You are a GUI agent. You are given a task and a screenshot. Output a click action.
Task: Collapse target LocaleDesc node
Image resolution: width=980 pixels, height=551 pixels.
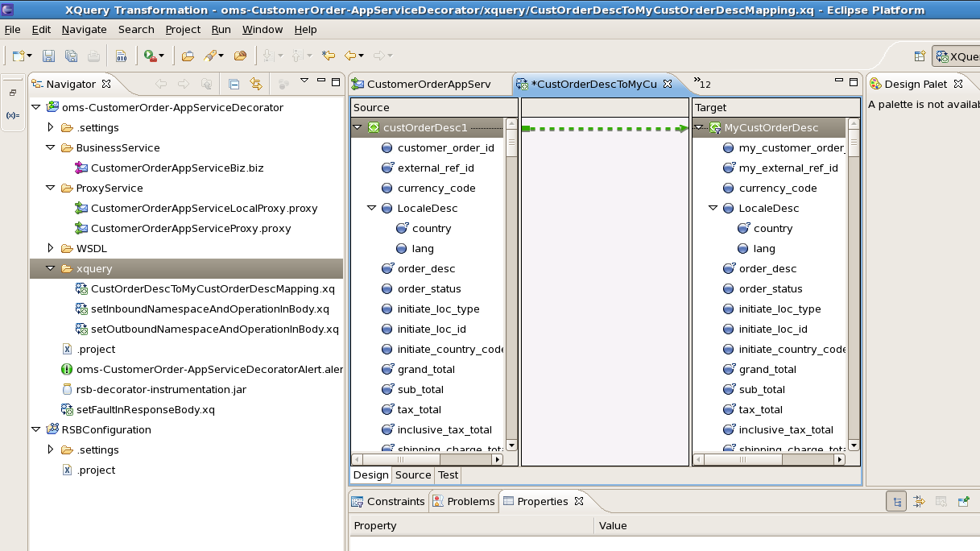click(x=713, y=208)
